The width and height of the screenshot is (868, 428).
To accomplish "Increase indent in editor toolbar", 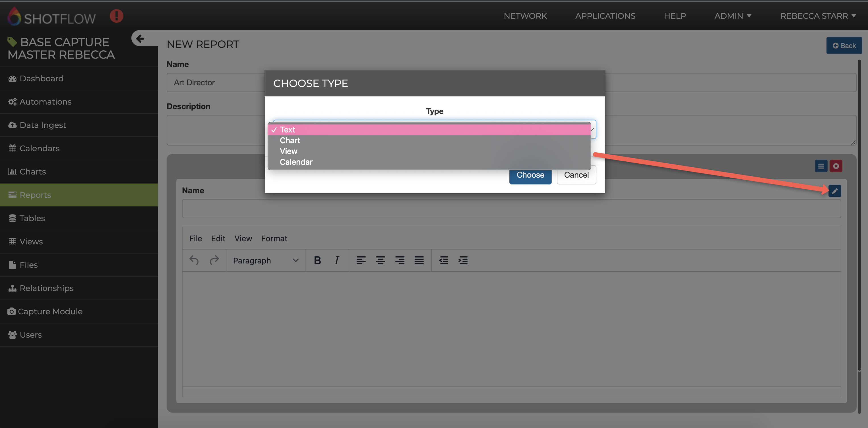I will [463, 260].
